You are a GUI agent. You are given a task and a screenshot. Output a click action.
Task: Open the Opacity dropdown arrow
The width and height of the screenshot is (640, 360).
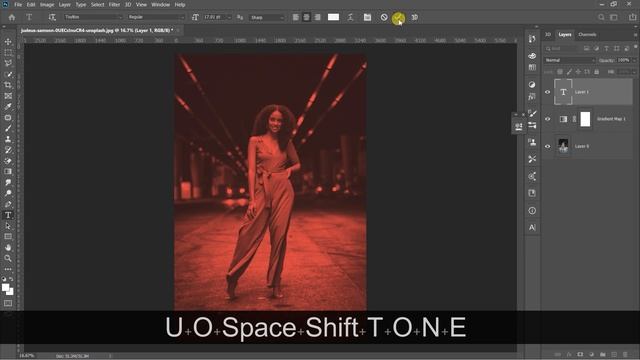click(634, 60)
